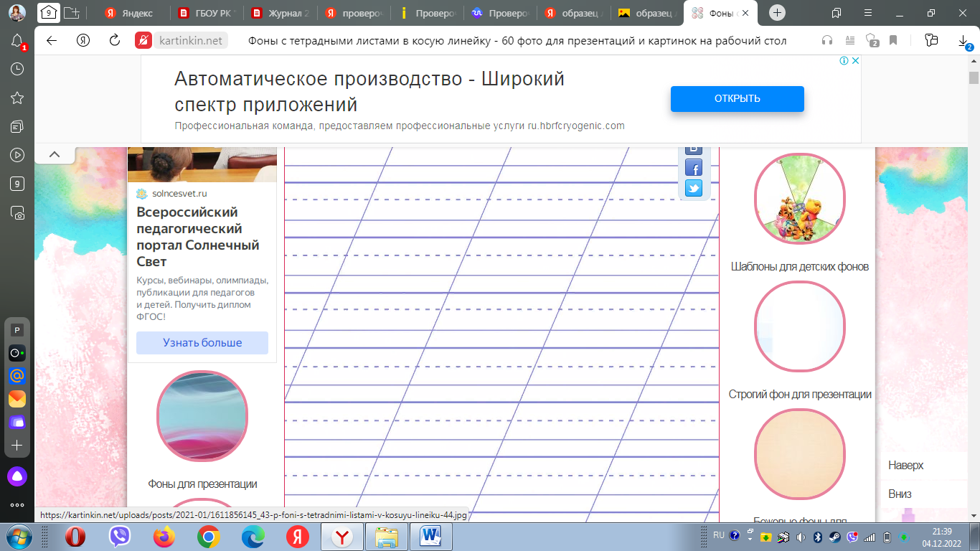Launch Opera from the taskbar

coord(75,537)
